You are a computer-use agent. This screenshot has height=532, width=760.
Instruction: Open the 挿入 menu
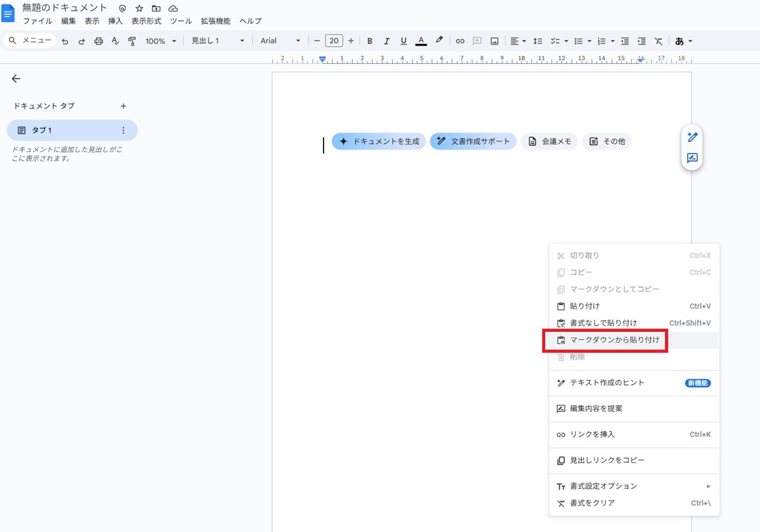tap(115, 21)
